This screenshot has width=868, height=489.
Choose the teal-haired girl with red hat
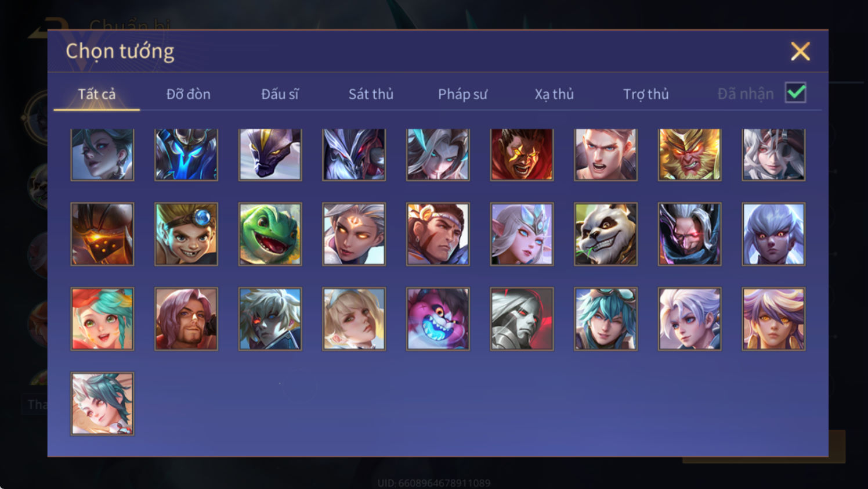tap(102, 319)
